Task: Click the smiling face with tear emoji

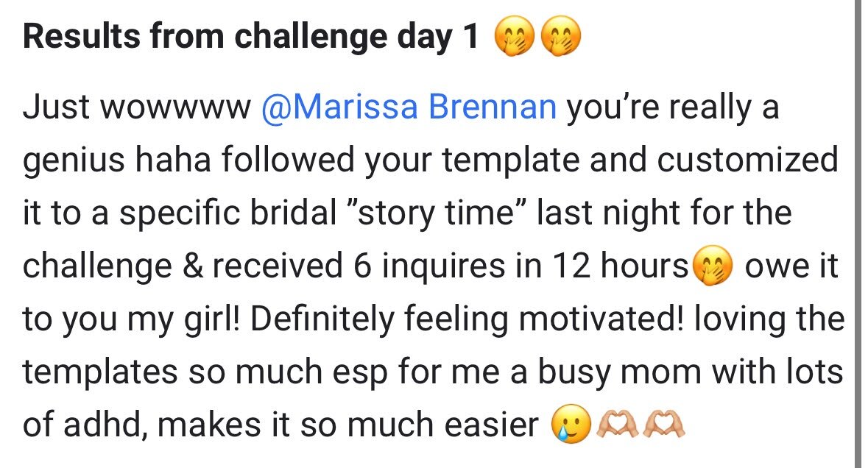Action: 571,425
